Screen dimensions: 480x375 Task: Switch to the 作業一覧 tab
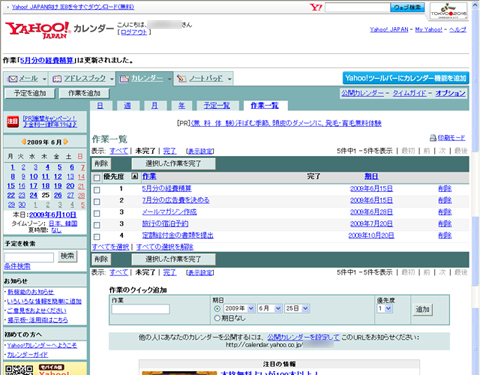(265, 106)
